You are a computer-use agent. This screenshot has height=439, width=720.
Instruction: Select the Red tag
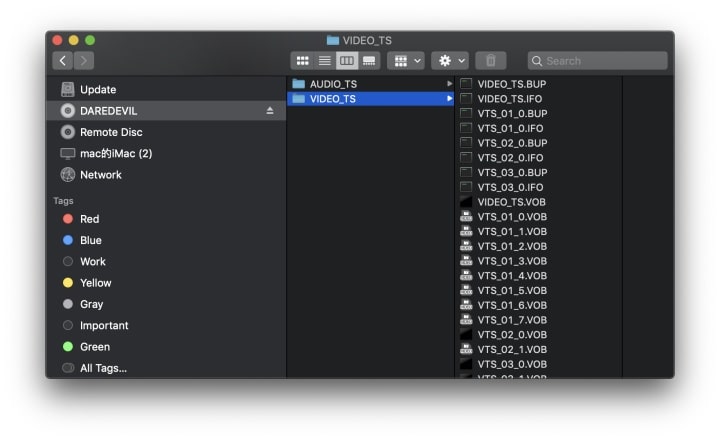tap(90, 219)
